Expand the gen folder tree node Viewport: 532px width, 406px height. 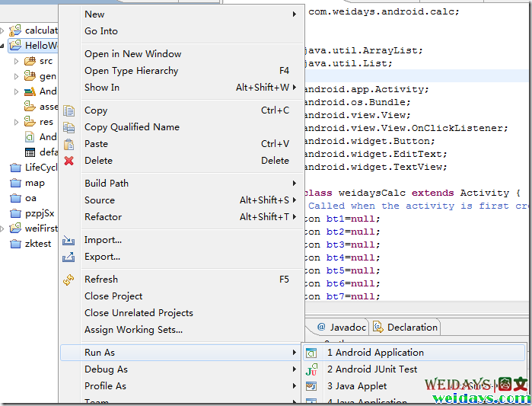[x=17, y=76]
